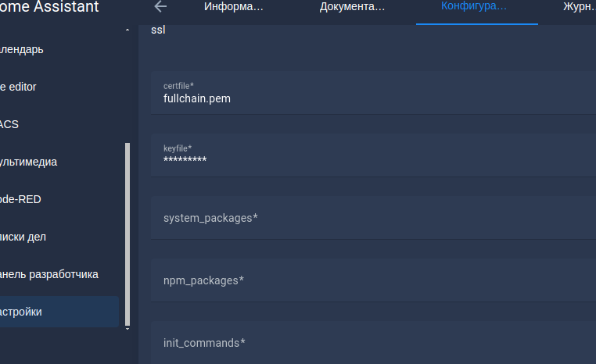Open the Информация tab

233,8
